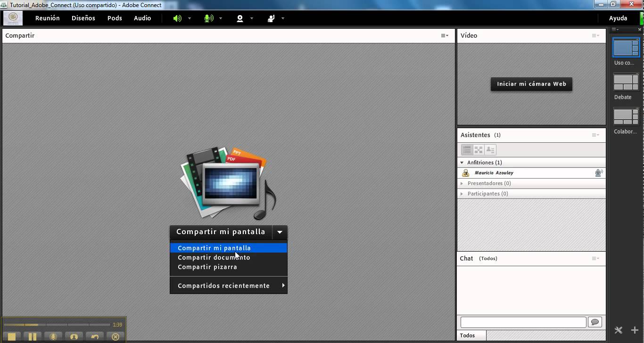Select Compartir documento from the menu

point(214,257)
